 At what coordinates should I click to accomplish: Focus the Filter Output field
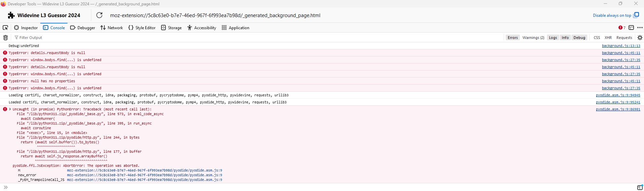tap(258, 38)
